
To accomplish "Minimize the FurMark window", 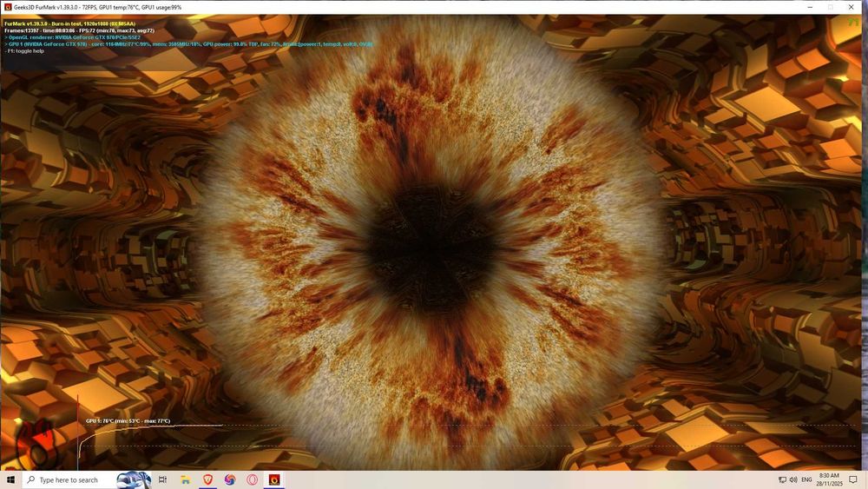I will [810, 7].
